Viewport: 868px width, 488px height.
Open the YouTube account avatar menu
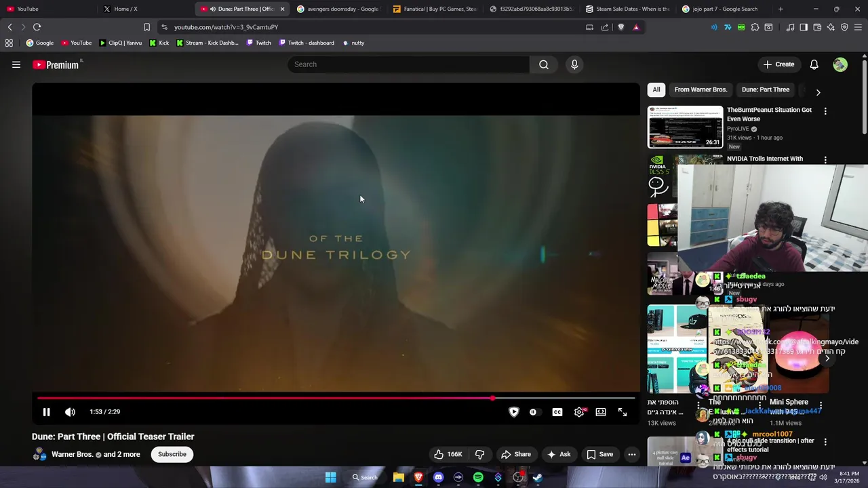pyautogui.click(x=840, y=64)
